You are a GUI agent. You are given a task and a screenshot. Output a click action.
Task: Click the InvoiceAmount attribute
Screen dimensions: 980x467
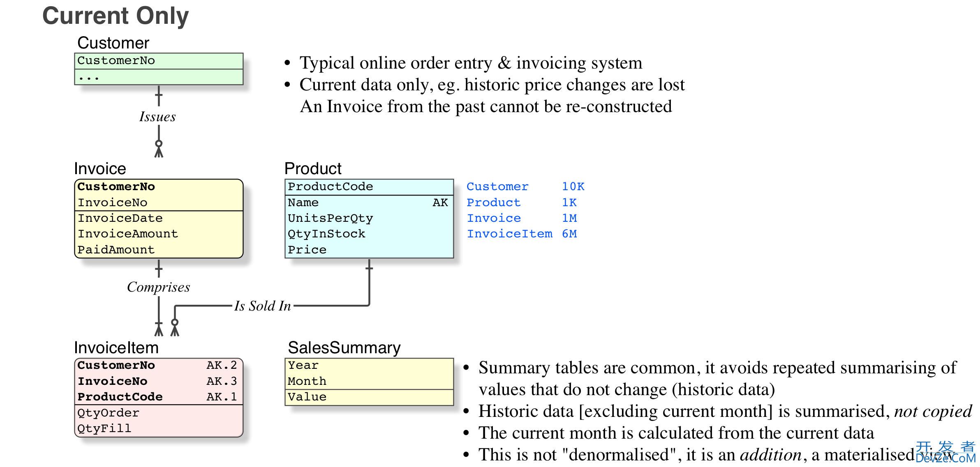pos(128,234)
